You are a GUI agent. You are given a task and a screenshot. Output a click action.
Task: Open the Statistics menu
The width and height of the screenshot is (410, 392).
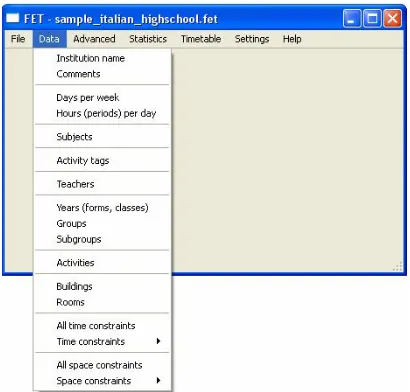(148, 39)
